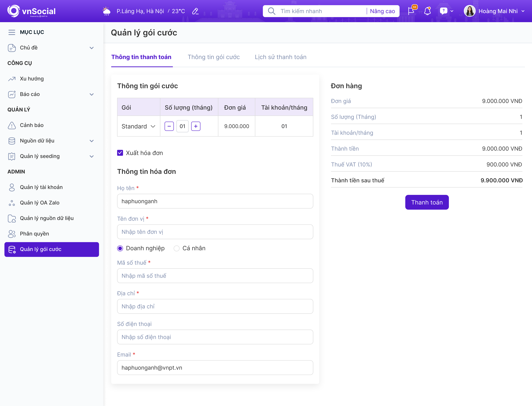
Task: Click the flag/bookmark icon in header
Action: coord(411,11)
